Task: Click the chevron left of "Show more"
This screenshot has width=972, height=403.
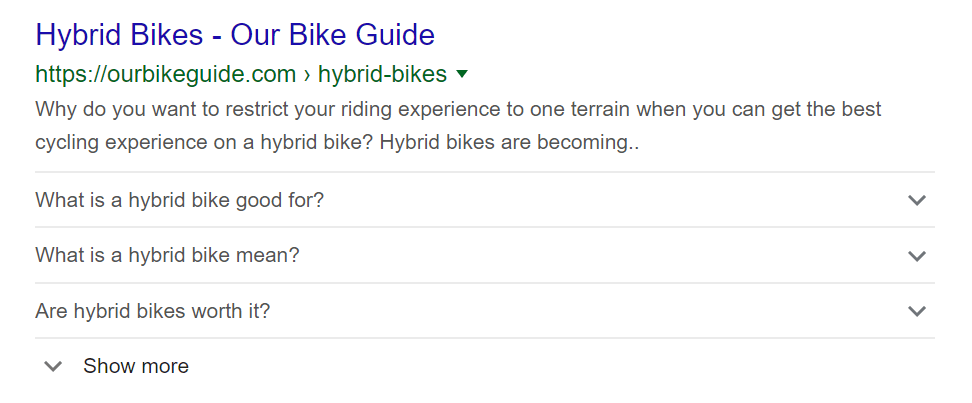Action: click(x=54, y=366)
